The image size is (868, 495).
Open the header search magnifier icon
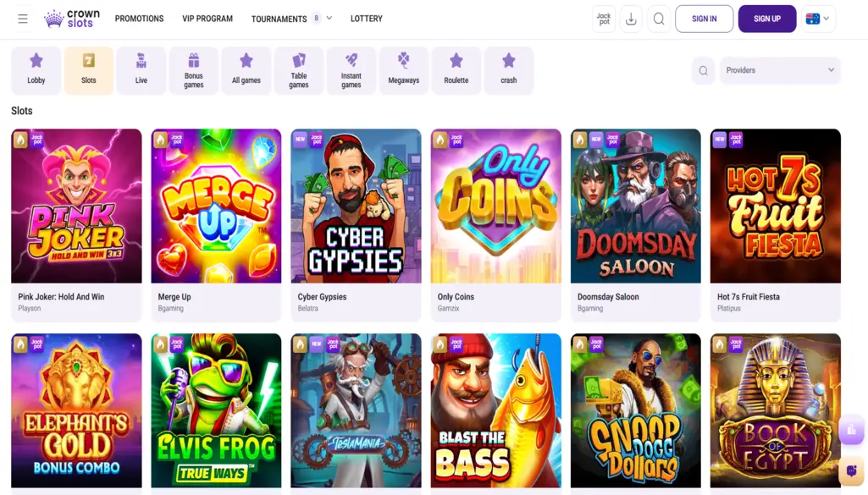click(659, 18)
